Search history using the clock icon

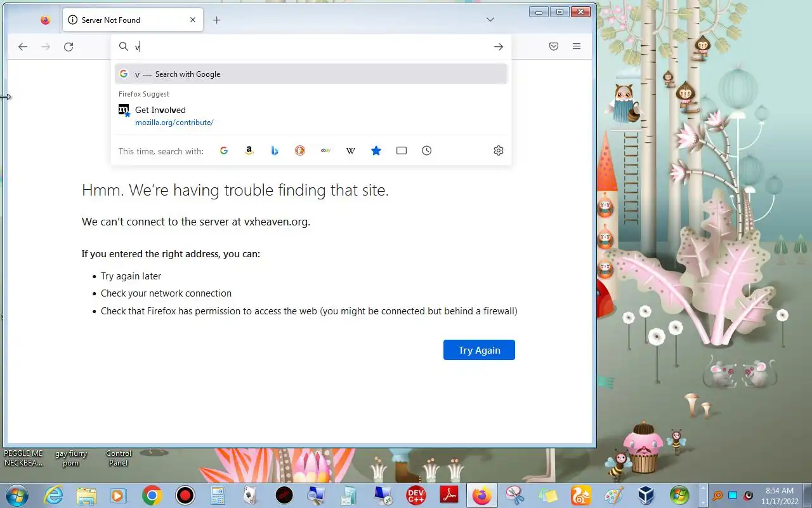[427, 150]
